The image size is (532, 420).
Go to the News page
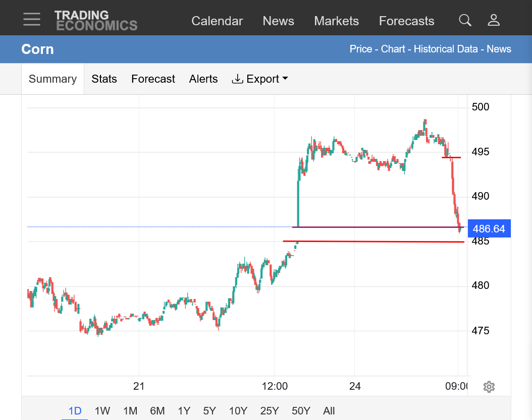[278, 21]
